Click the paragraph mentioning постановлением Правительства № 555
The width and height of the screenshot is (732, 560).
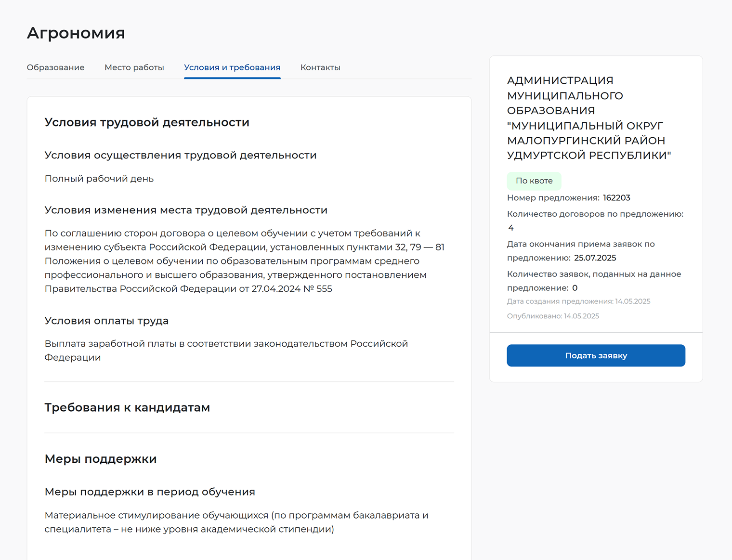[245, 261]
